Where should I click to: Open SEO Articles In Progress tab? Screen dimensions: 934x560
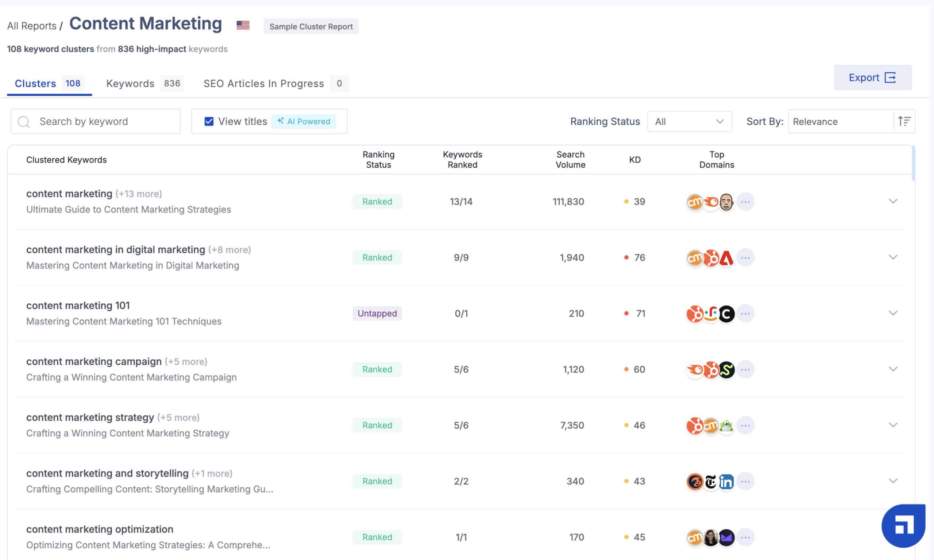pyautogui.click(x=275, y=83)
